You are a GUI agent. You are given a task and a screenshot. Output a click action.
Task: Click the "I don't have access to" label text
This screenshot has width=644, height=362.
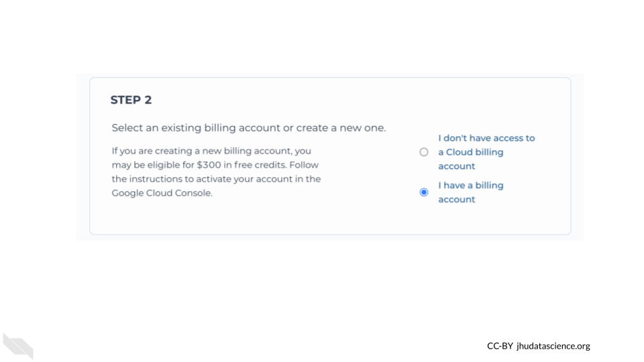pos(486,138)
